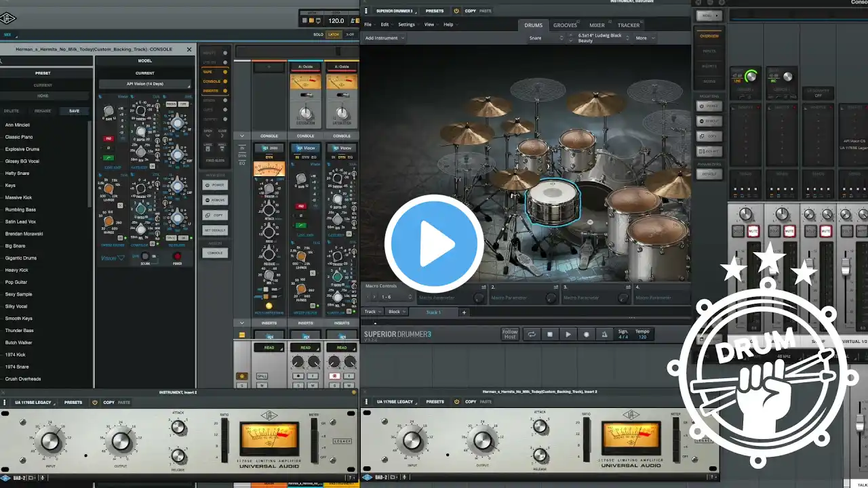The image size is (868, 488).
Task: Switch to the MIXER tab
Action: pyautogui.click(x=597, y=25)
